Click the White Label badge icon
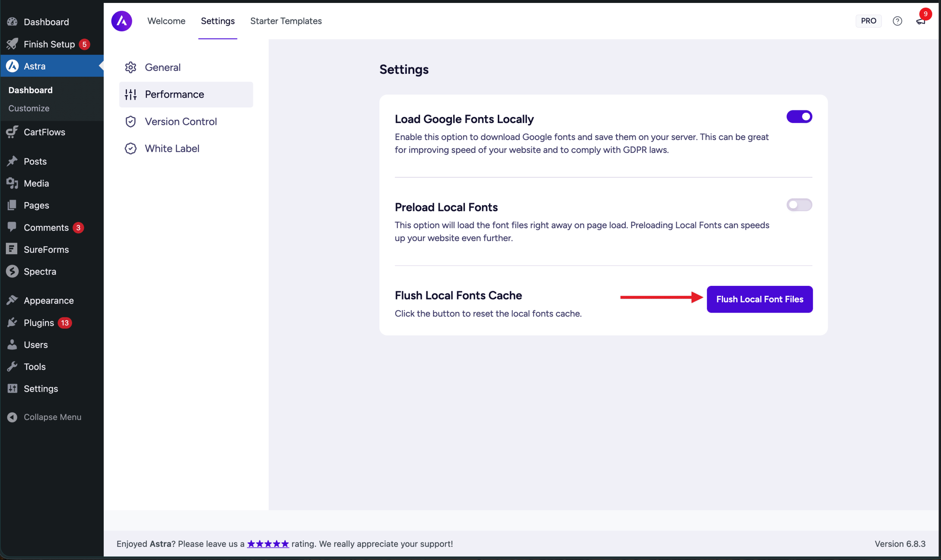 (130, 149)
